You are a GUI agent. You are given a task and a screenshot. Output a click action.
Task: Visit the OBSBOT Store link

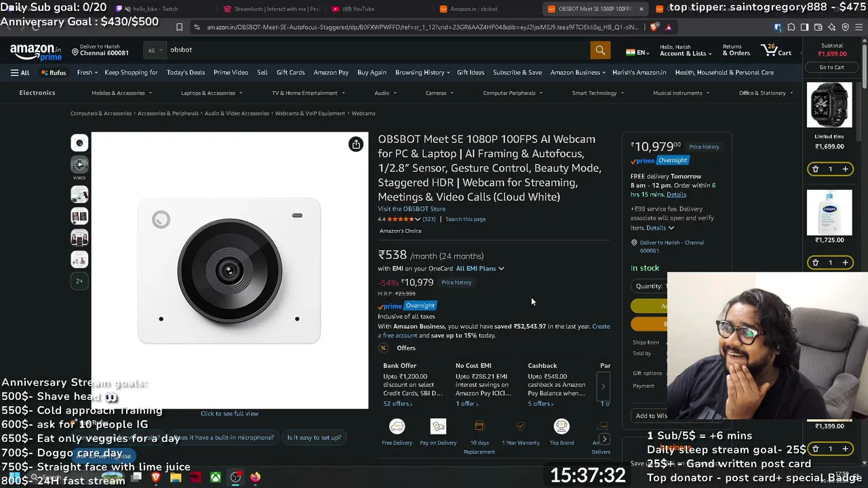point(412,209)
